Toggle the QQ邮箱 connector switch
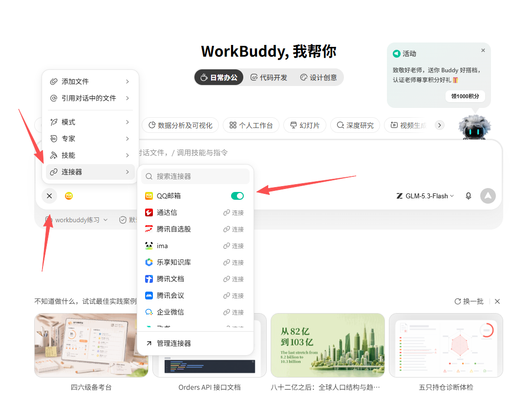This screenshot has width=532, height=402. [237, 196]
